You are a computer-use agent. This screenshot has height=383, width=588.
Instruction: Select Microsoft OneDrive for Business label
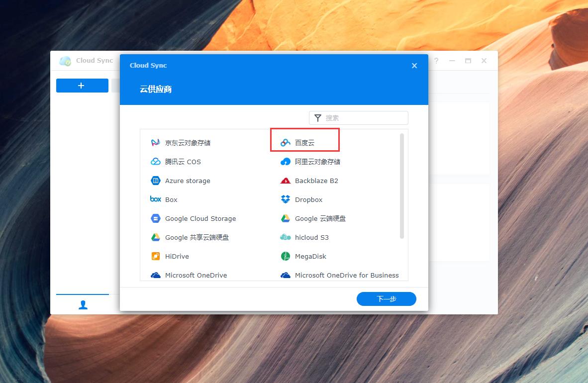tap(347, 276)
